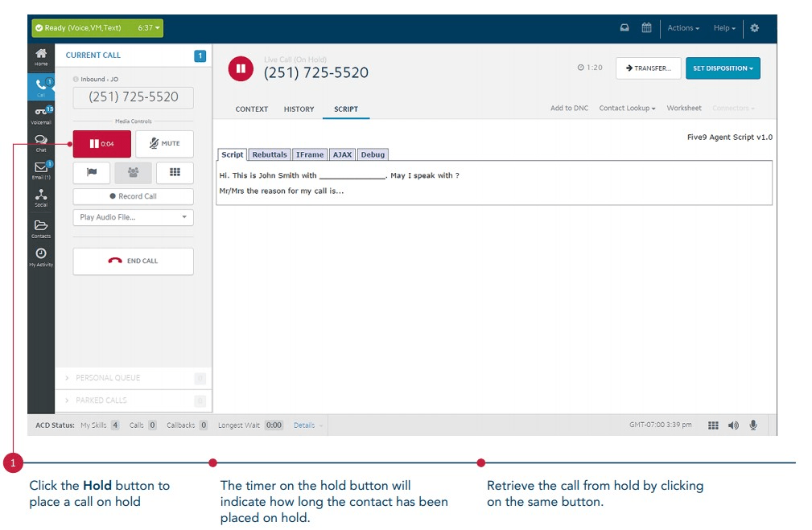Select the Rebuttals script tab

[x=269, y=154]
